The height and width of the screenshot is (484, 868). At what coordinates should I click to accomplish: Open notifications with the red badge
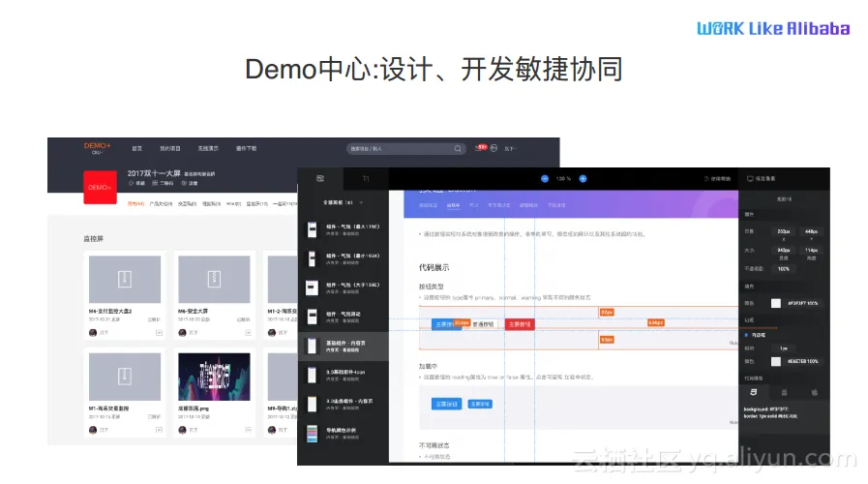coord(481,148)
